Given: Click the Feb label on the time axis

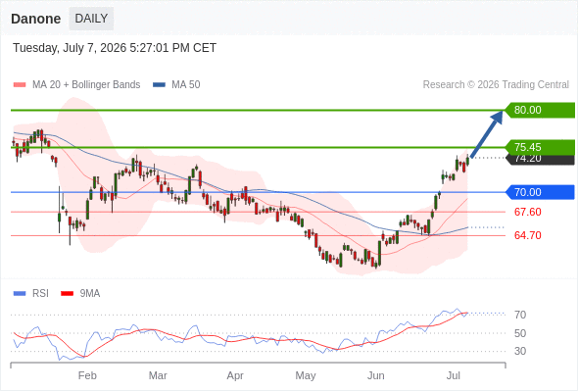Looking at the screenshot, I should click(87, 375).
